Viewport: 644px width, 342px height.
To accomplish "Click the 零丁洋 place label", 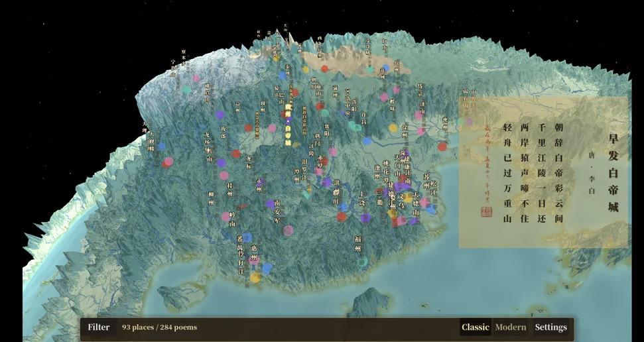I will pyautogui.click(x=241, y=262).
